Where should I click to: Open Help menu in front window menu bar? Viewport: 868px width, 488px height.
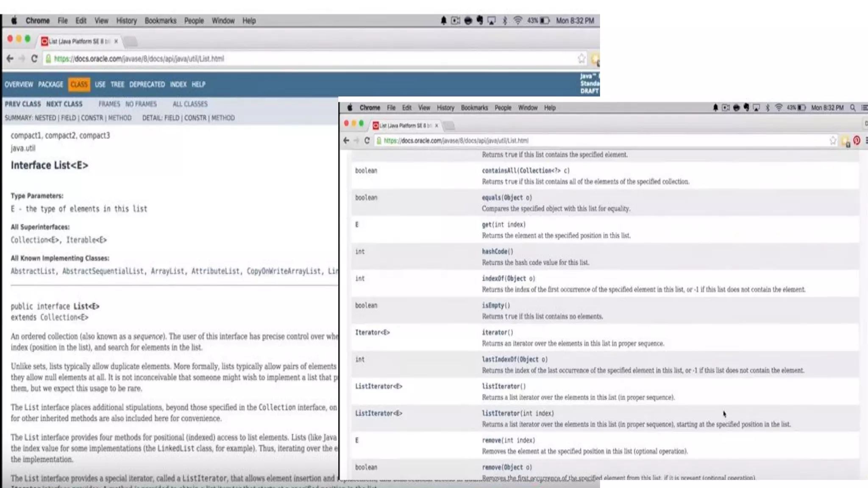click(550, 108)
